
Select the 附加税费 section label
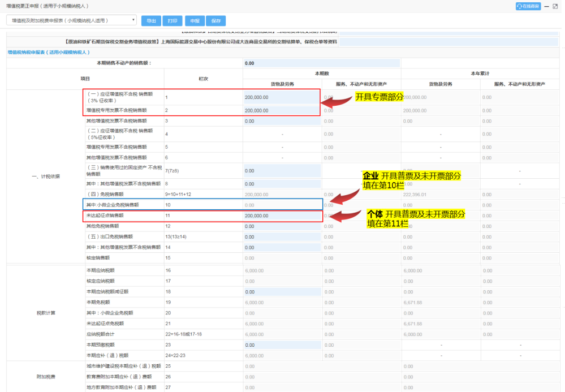[x=46, y=377]
